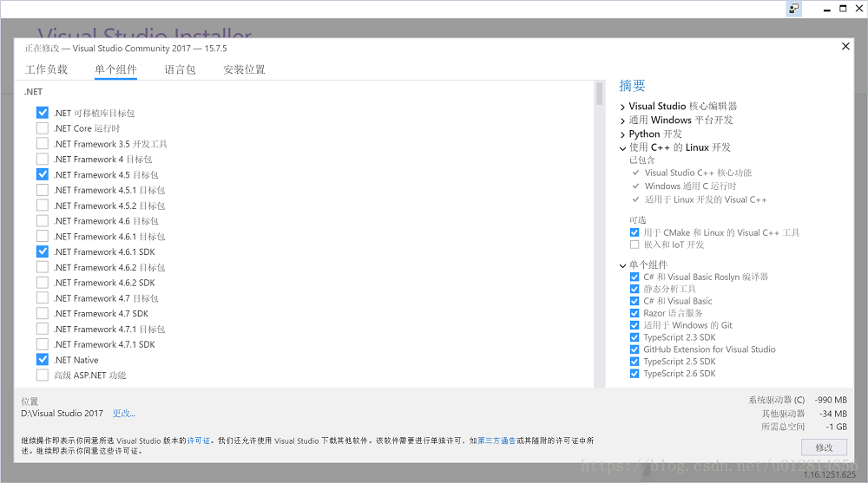868x483 pixels.
Task: Uncheck 适用于 Windows 的 Git
Action: [635, 325]
